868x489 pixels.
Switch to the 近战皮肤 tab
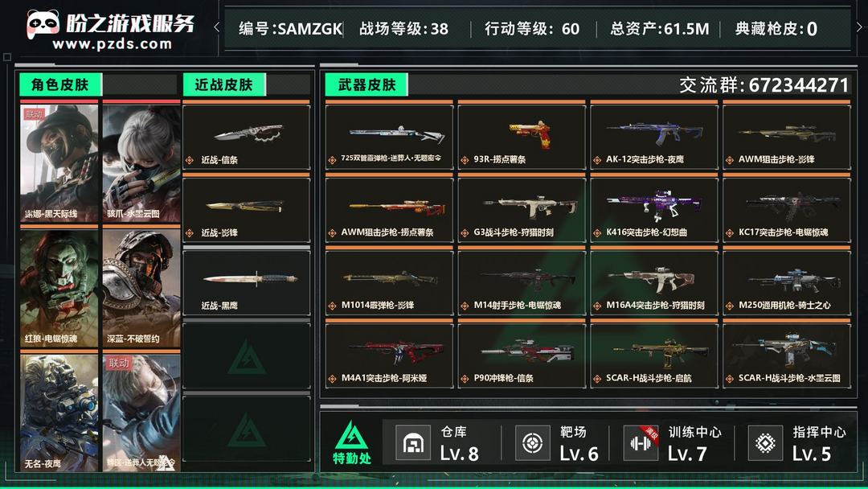(223, 84)
